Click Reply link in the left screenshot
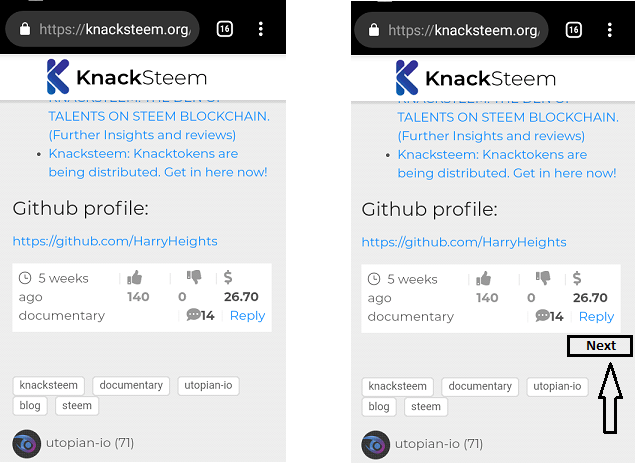Screen dimensions: 637x471 247,315
